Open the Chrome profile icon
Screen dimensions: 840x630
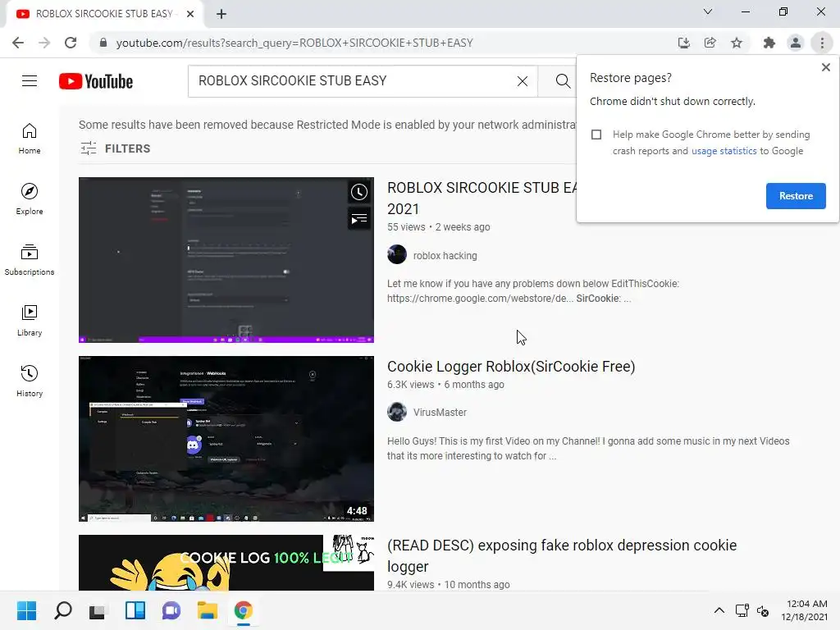796,43
